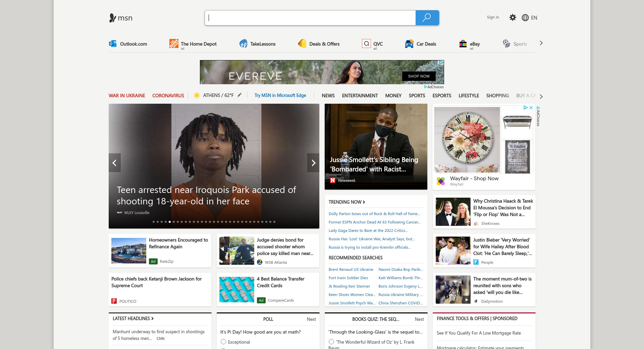Select the ESPORTS menu item
Screen dimensions: 644x349
pyautogui.click(x=442, y=96)
